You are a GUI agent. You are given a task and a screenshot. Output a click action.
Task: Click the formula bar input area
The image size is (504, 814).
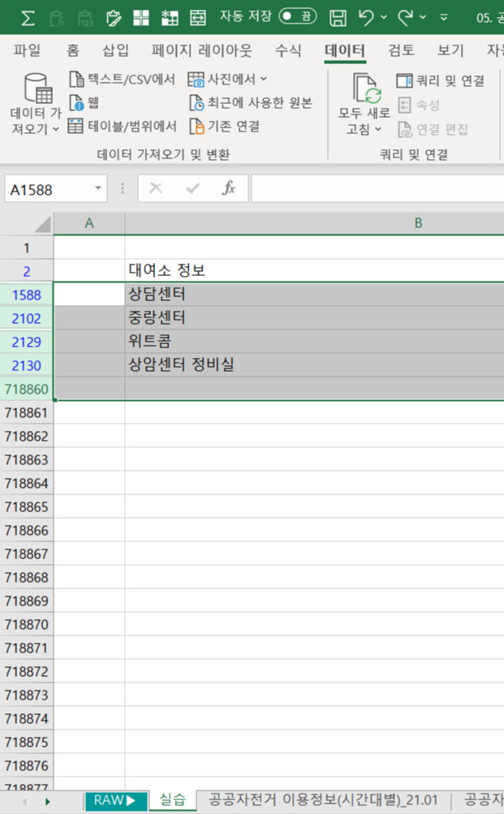[x=377, y=188]
